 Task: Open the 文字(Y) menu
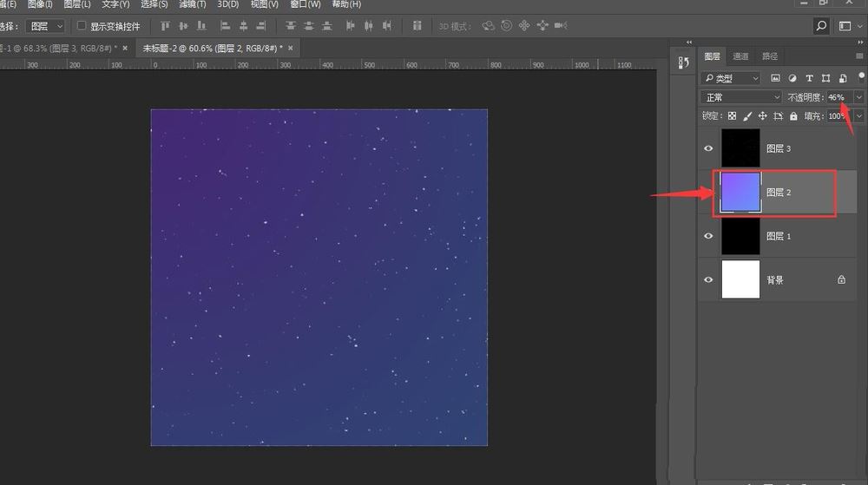[x=115, y=4]
